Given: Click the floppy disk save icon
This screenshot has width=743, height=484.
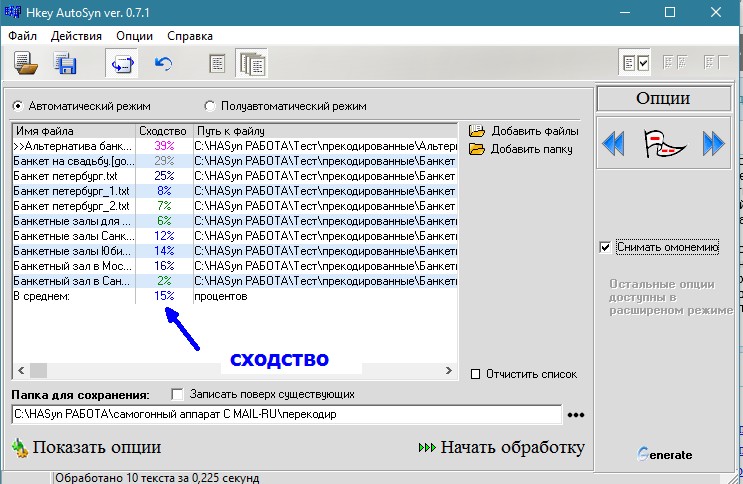Looking at the screenshot, I should 65,64.
